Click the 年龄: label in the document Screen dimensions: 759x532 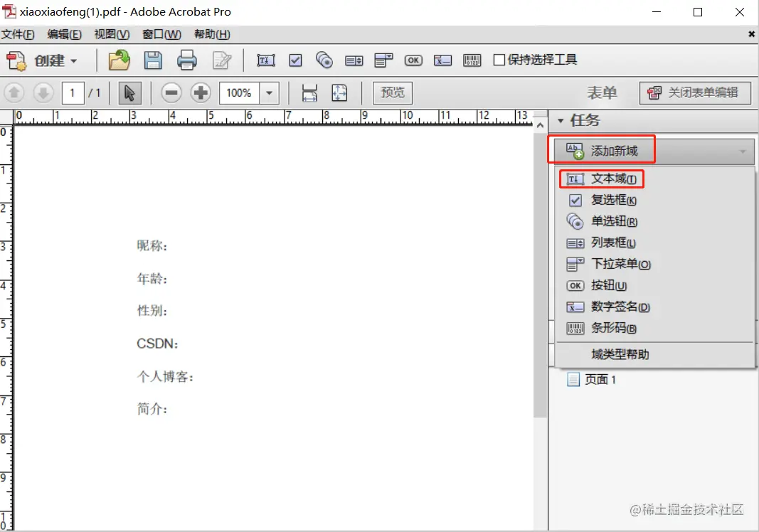click(152, 279)
